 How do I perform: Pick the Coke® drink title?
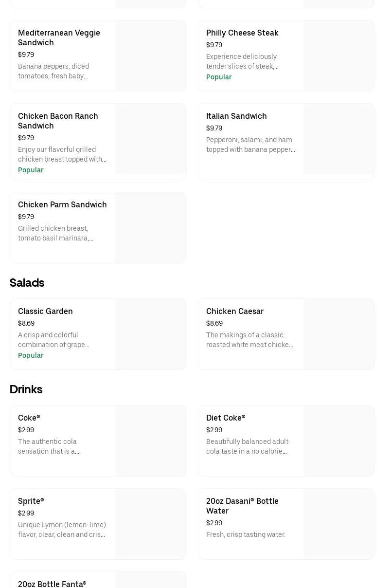tap(29, 418)
